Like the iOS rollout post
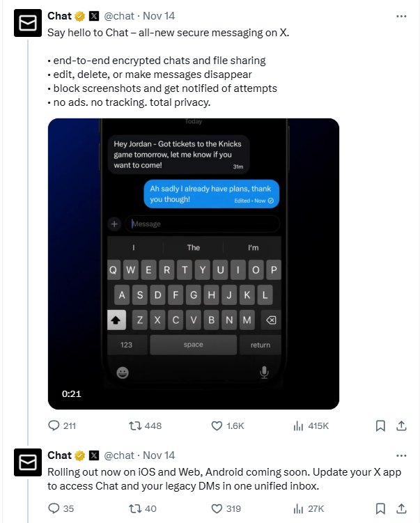 216,508
